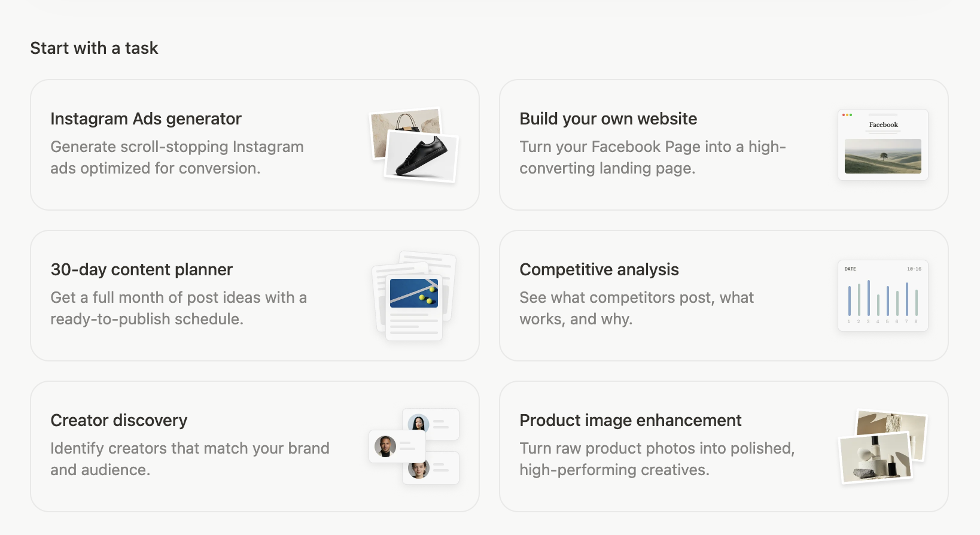Click the sneaker photo illustration icon
The width and height of the screenshot is (980, 535).
[x=421, y=156]
